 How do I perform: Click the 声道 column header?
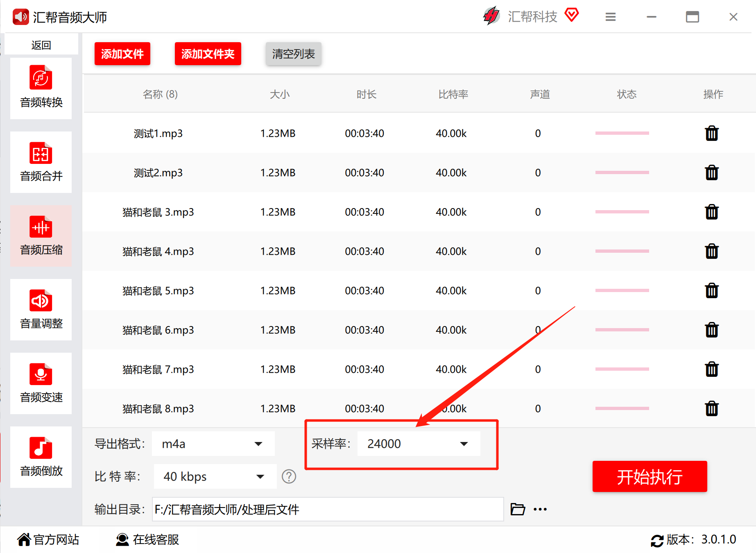coord(540,94)
